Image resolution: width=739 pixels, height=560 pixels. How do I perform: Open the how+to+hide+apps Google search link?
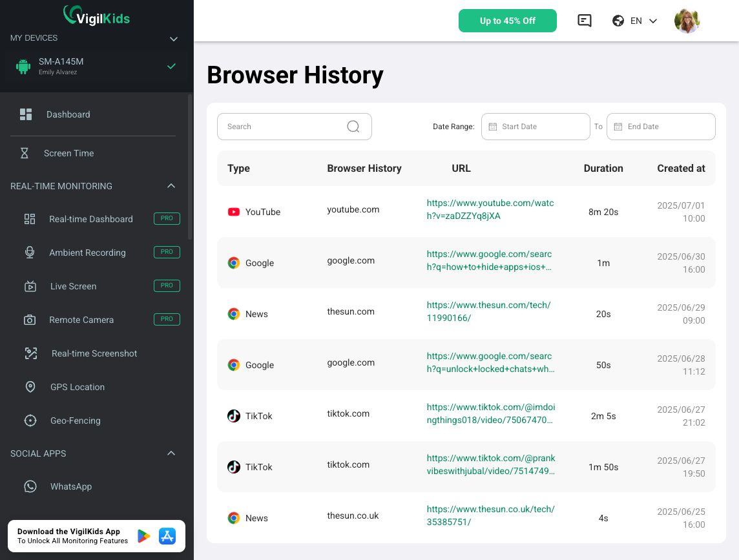tap(489, 261)
